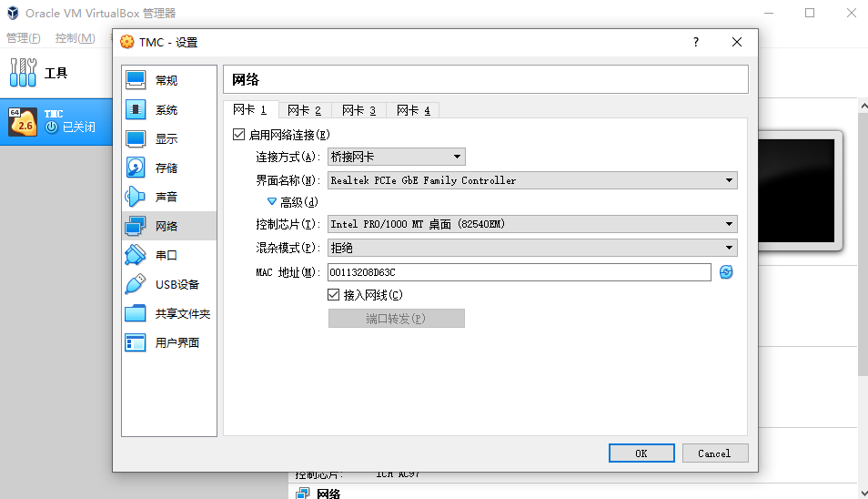
Task: Open the 常规 general settings icon
Action: [136, 80]
